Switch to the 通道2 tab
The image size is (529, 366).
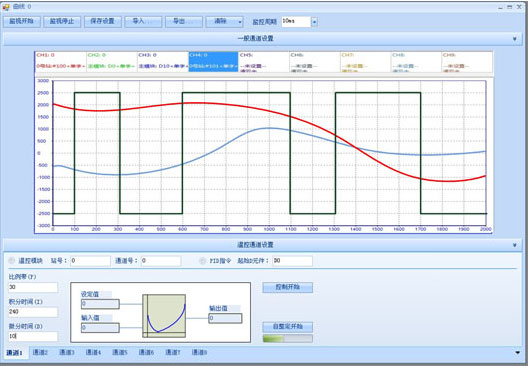click(40, 352)
